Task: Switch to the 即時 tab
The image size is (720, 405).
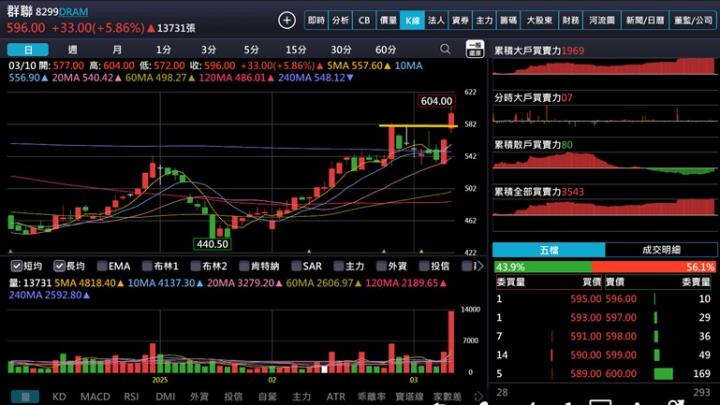Action: tap(316, 20)
